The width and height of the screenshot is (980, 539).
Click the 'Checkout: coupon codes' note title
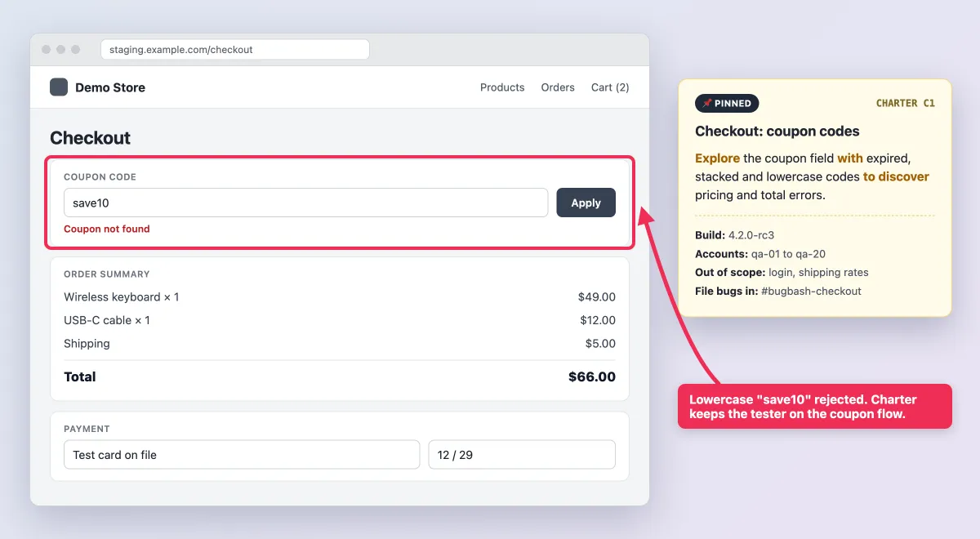click(777, 131)
